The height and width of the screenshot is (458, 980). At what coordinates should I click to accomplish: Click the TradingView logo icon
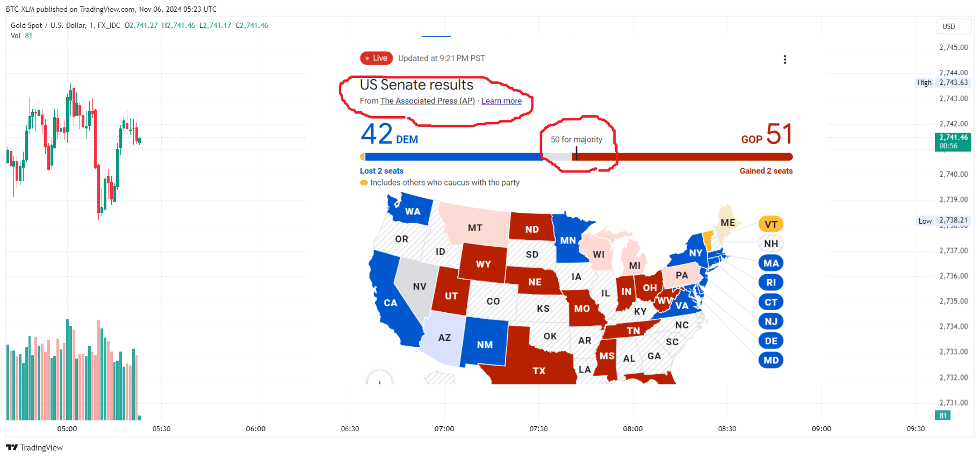click(x=12, y=447)
